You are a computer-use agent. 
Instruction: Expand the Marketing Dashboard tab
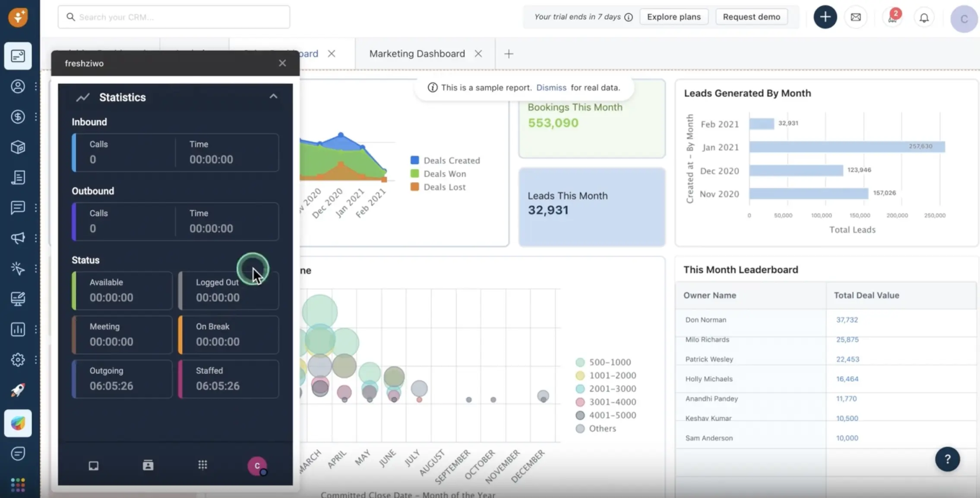pyautogui.click(x=417, y=54)
